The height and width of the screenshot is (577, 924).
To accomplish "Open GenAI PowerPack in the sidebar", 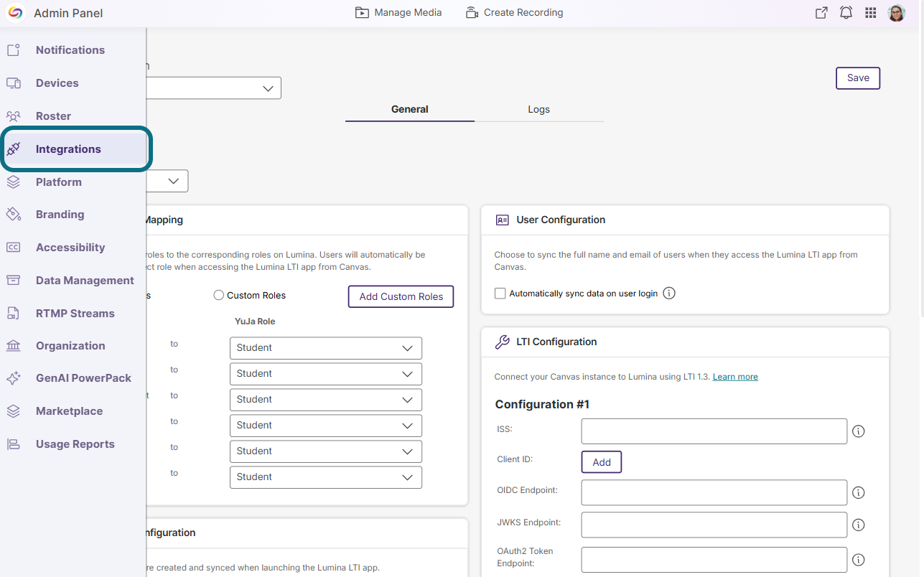I will [83, 378].
